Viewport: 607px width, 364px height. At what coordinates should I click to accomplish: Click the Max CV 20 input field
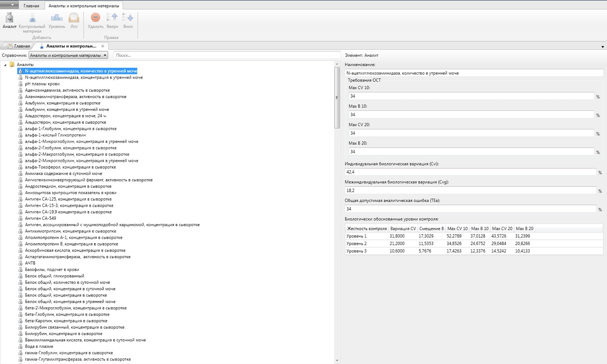[471, 133]
